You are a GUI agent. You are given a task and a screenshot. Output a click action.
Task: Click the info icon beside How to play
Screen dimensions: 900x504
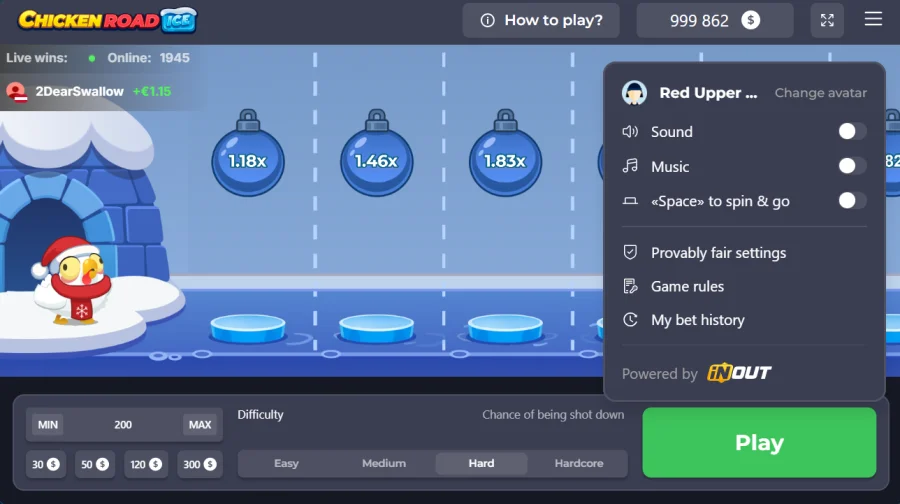click(487, 21)
